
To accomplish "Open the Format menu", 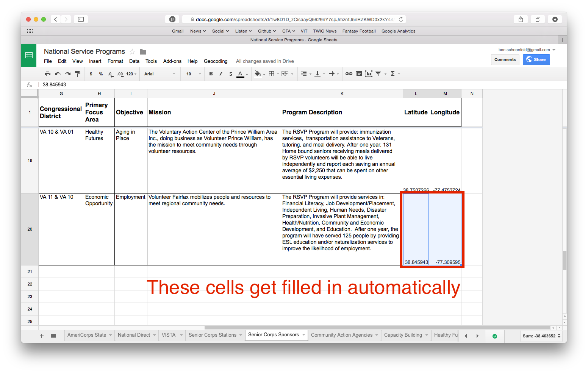I will (115, 61).
